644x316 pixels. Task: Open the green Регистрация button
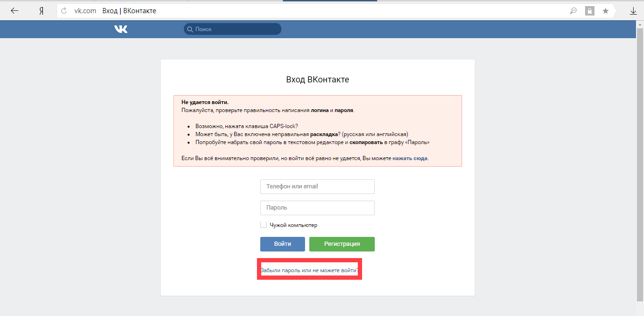342,244
